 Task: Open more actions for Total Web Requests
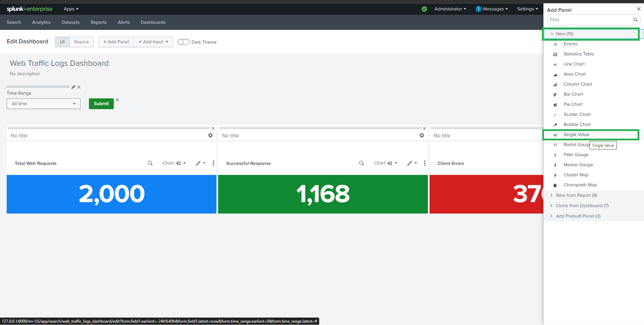(213, 163)
